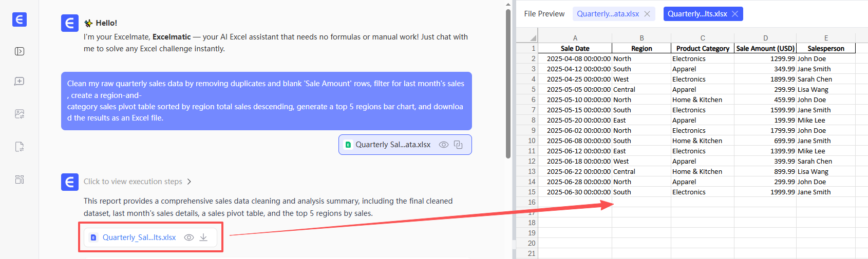Click the uploaded Quarterly Sal...ata.xlsx attachment
The image size is (868, 259).
coord(393,145)
